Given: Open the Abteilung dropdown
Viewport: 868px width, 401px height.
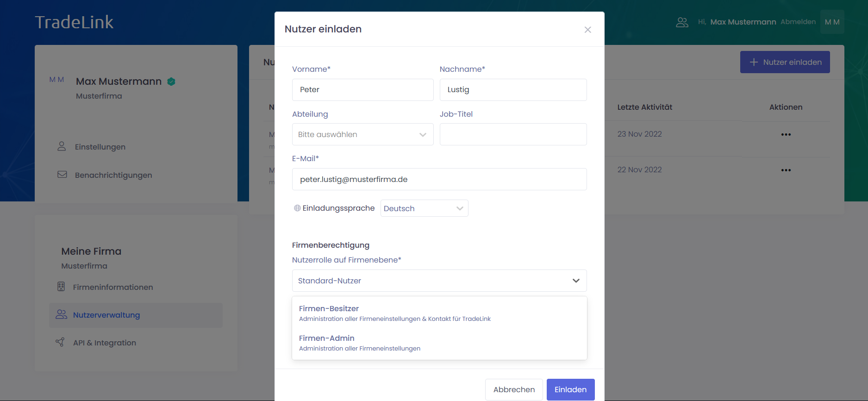Looking at the screenshot, I should [362, 134].
